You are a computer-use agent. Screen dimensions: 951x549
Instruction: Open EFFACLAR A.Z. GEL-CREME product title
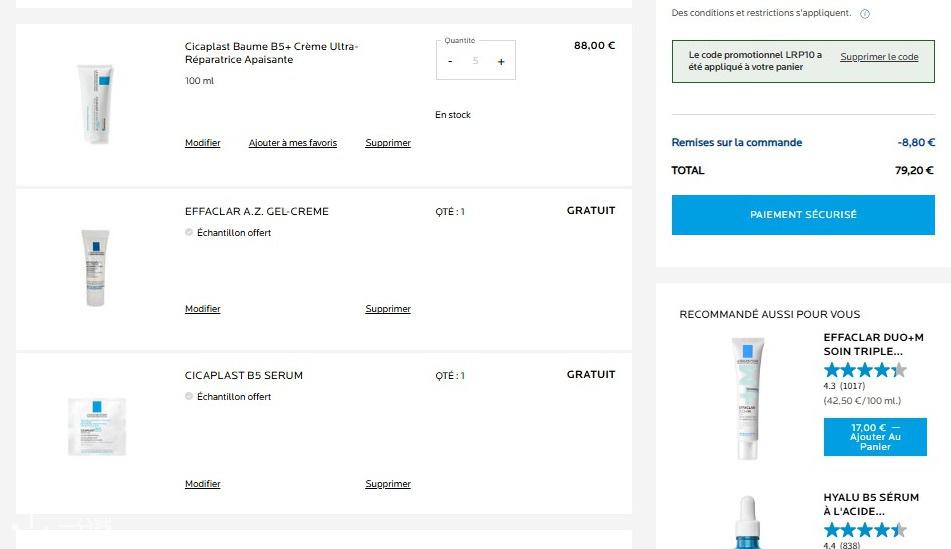(x=257, y=211)
